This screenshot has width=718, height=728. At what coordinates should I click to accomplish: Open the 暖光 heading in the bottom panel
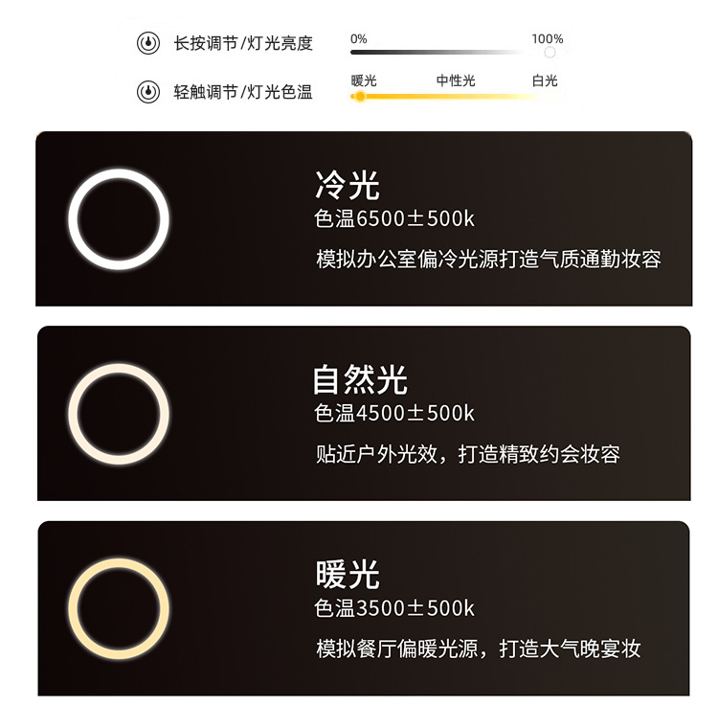[x=348, y=575]
